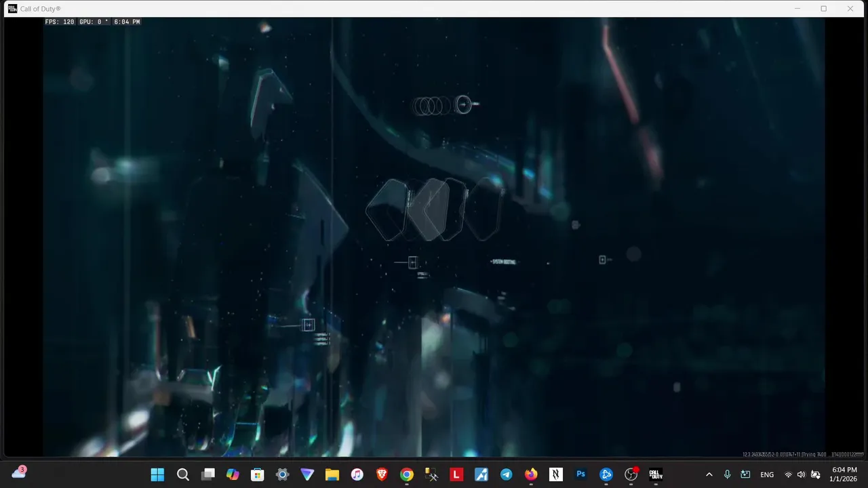Switch the ENG input language
The height and width of the screenshot is (488, 868).
[x=767, y=474]
